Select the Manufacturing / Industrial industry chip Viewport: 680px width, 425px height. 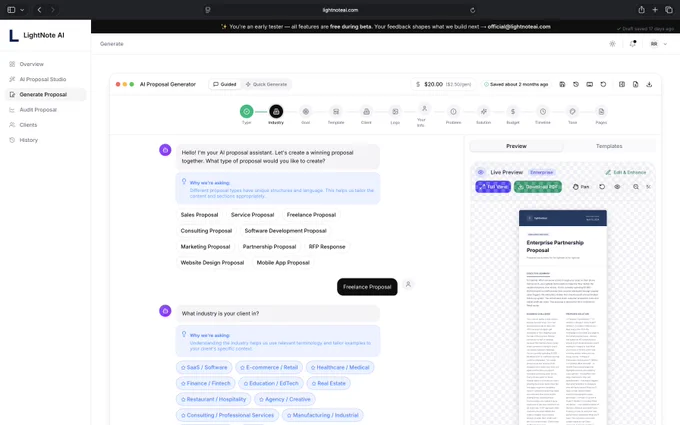click(323, 415)
